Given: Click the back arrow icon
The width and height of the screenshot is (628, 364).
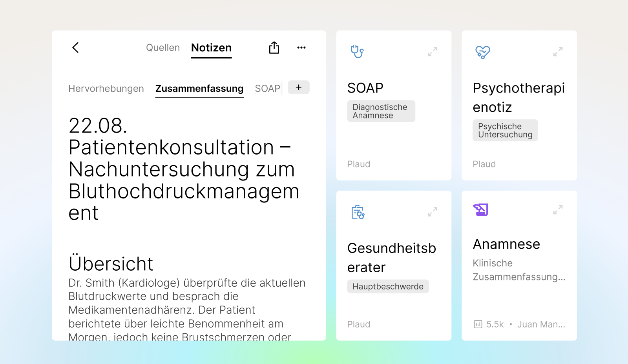Looking at the screenshot, I should click(76, 47).
